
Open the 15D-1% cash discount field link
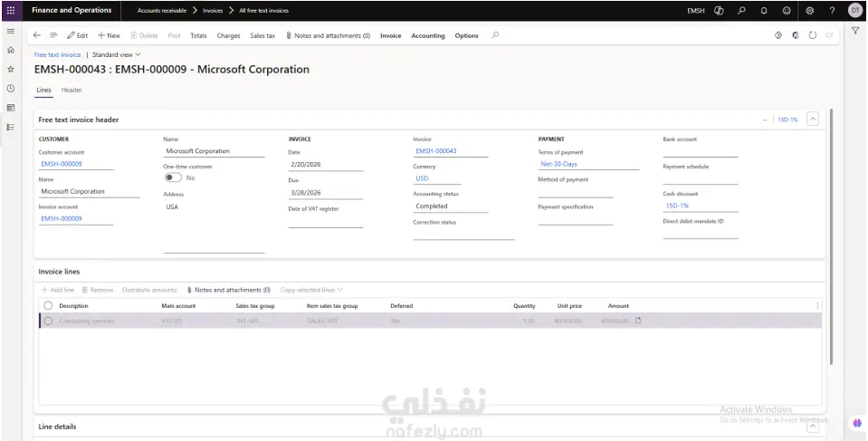[x=677, y=206]
